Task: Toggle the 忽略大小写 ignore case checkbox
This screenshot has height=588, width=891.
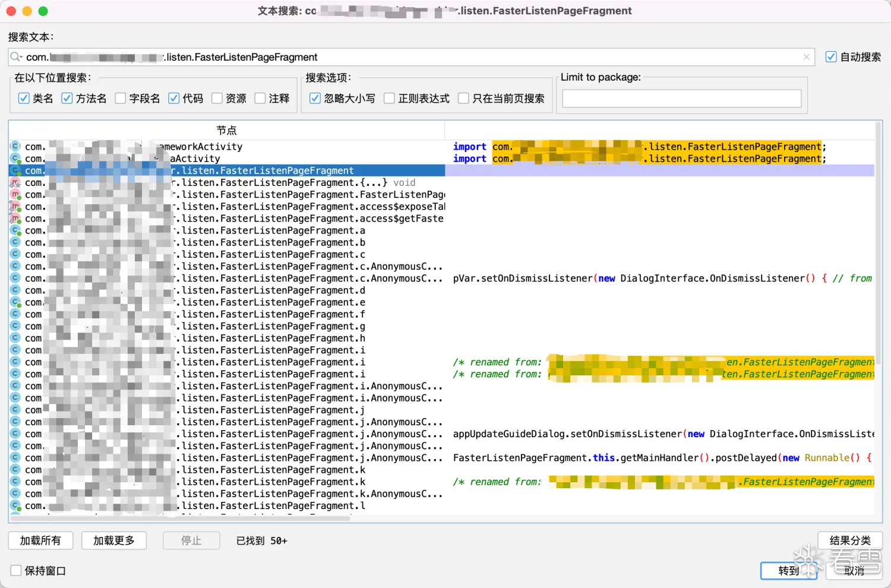Action: pyautogui.click(x=315, y=98)
